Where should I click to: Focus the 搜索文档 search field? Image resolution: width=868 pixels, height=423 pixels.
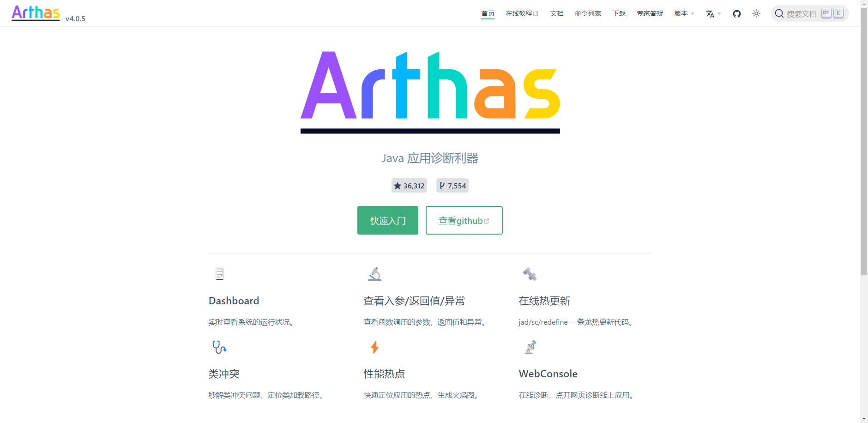tap(810, 13)
